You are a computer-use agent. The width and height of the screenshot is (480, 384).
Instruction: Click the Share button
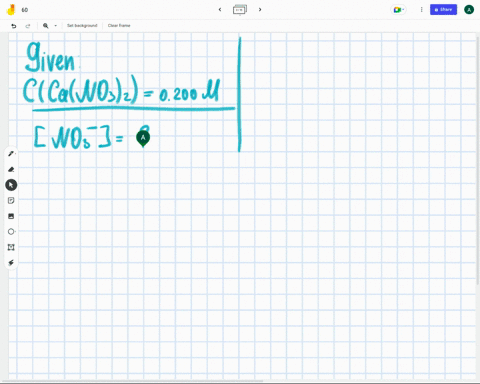click(x=443, y=10)
